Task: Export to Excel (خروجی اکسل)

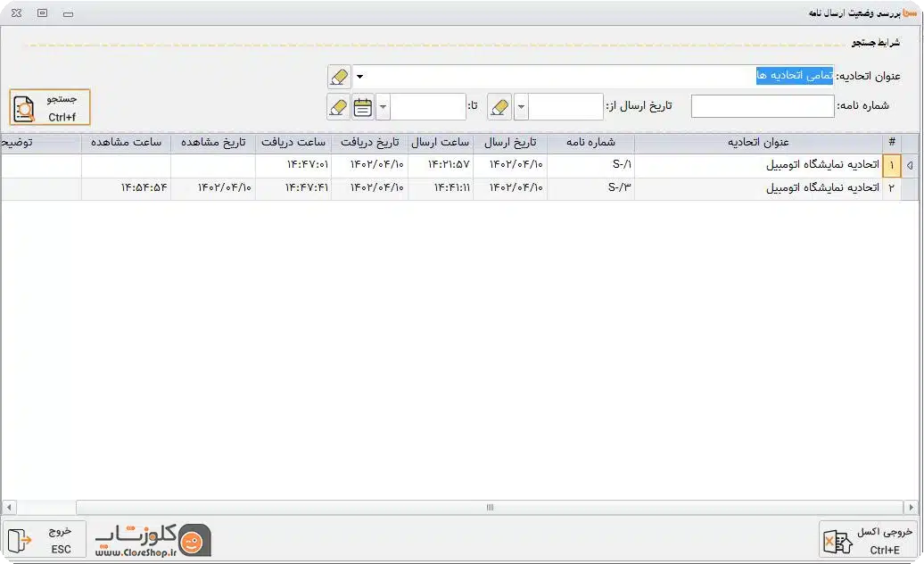Action: 868,540
